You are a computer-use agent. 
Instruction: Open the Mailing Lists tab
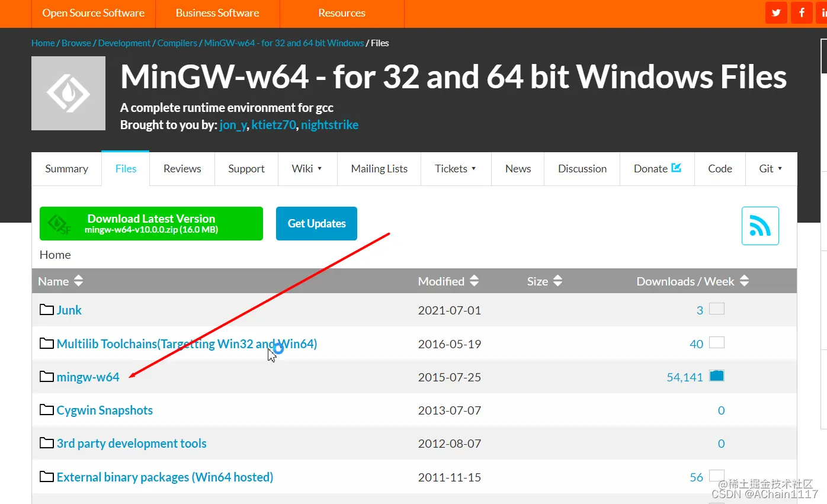(379, 169)
